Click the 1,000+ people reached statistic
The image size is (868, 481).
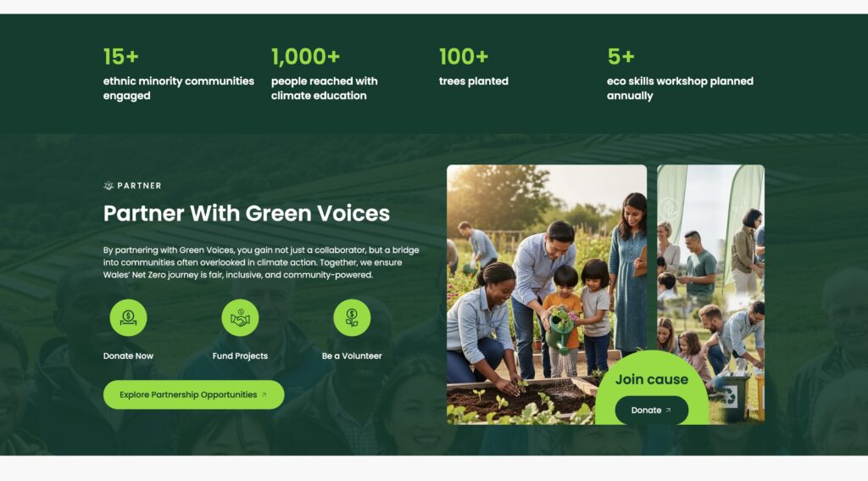325,74
